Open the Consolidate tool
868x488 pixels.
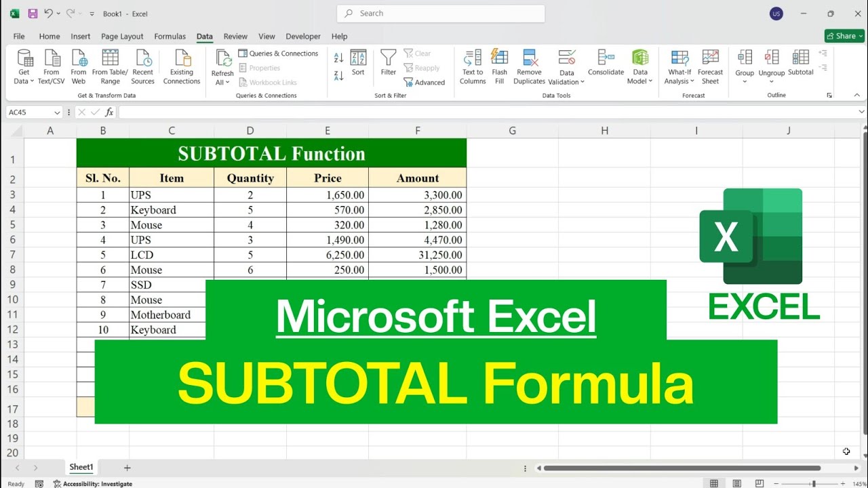[x=606, y=62]
